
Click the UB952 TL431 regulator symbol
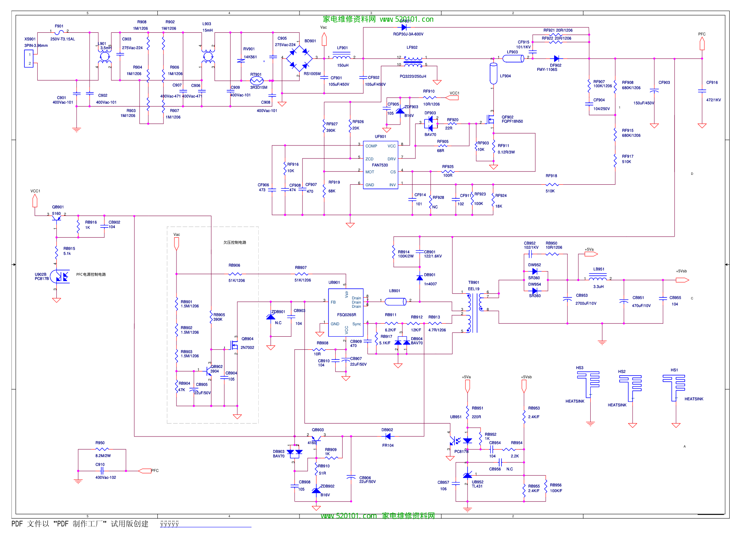pos(468,475)
